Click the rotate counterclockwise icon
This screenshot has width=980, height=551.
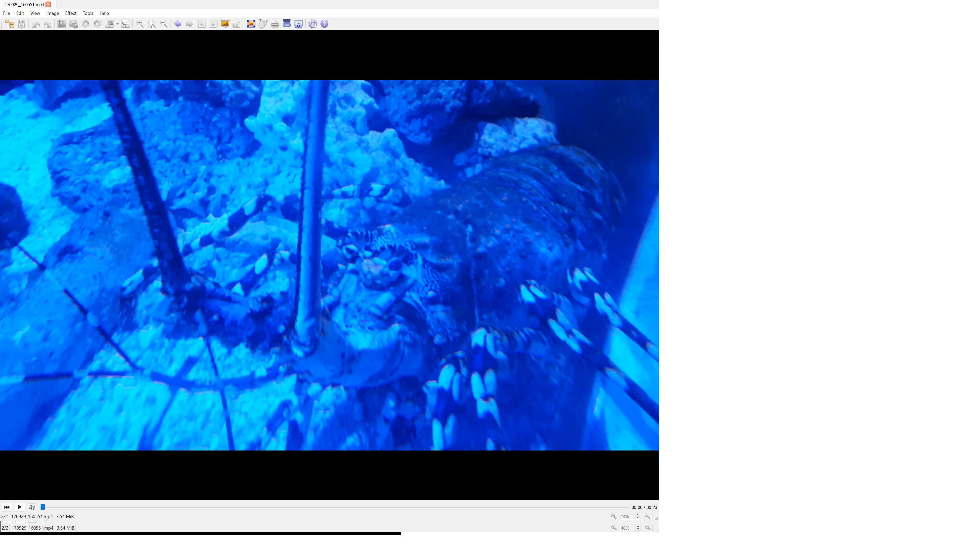tap(85, 24)
